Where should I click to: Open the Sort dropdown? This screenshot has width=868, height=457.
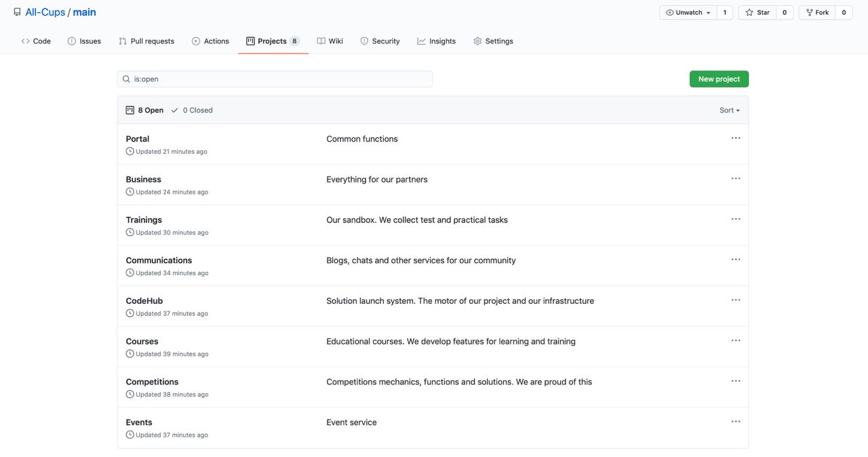(730, 110)
